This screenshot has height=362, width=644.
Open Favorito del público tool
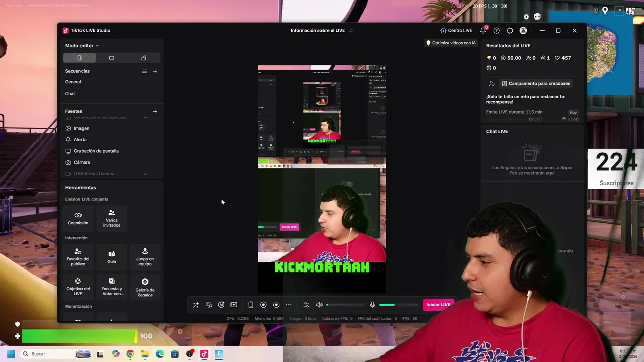point(78,257)
